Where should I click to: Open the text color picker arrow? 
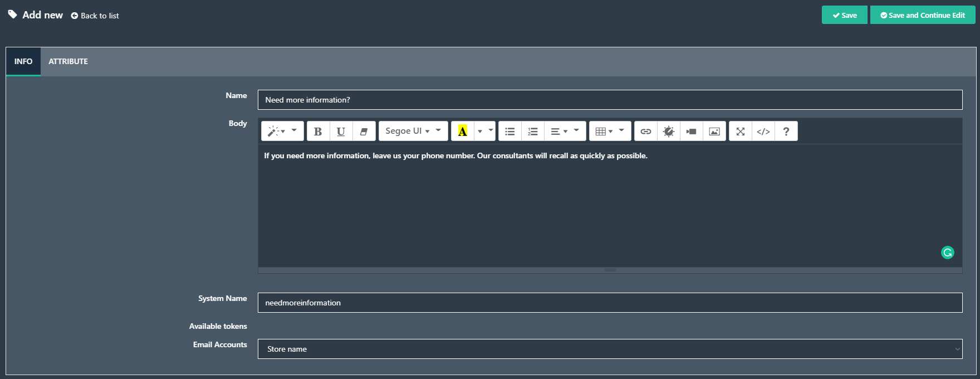(x=484, y=131)
